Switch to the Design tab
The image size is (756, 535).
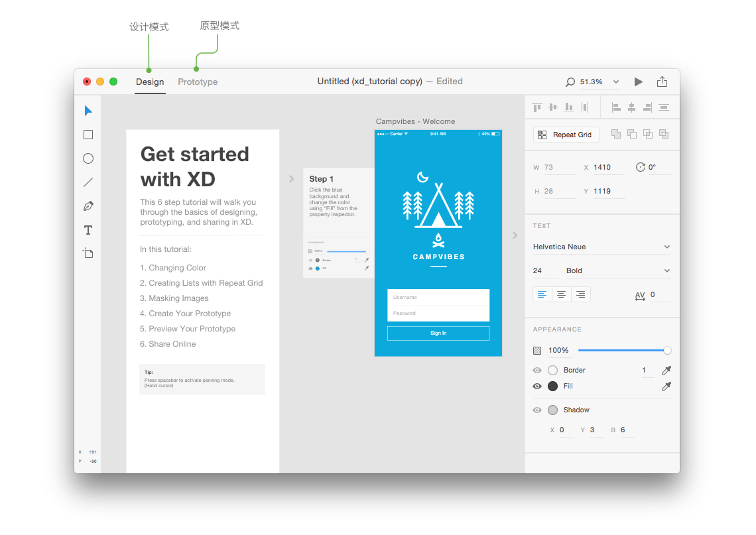(x=150, y=82)
